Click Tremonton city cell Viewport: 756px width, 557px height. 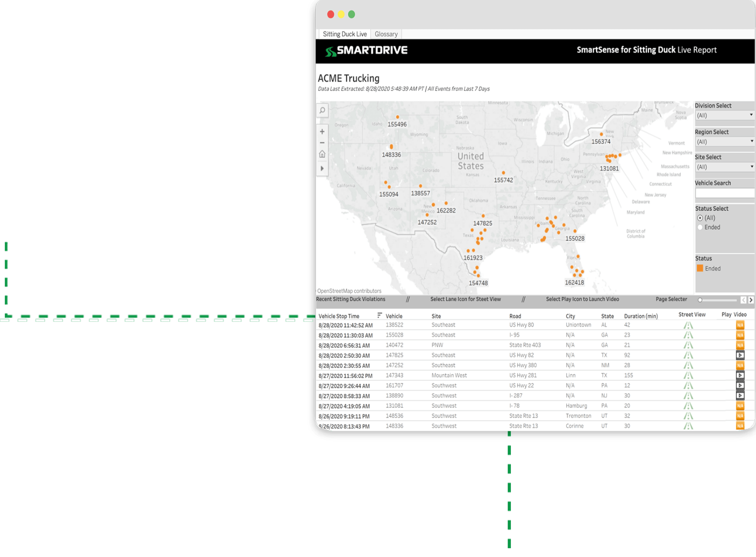click(579, 416)
